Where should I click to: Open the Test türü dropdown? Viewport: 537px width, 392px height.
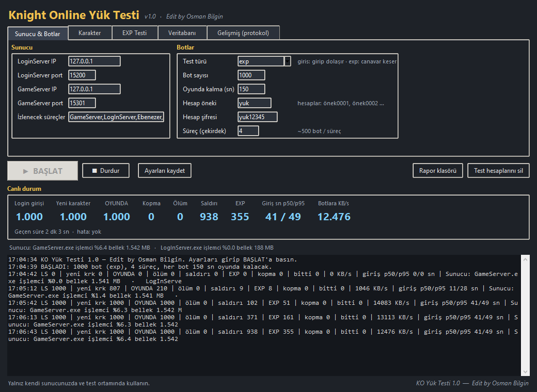point(287,61)
